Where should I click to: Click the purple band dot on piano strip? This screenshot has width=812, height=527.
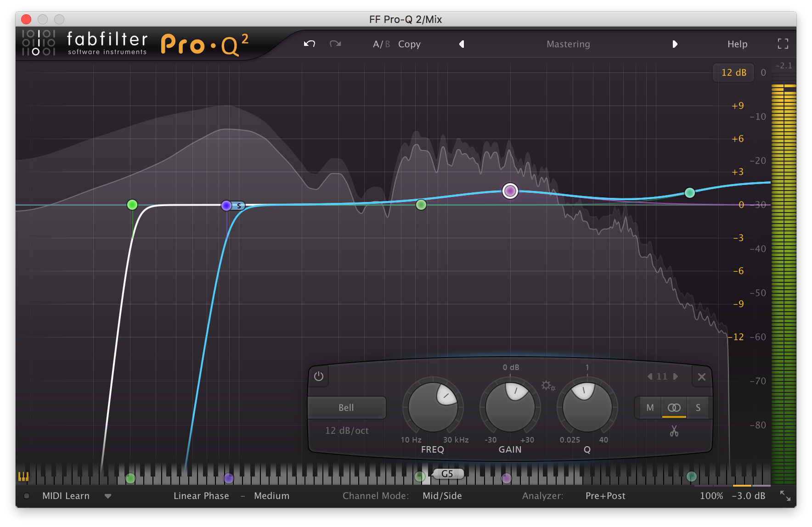coord(506,478)
